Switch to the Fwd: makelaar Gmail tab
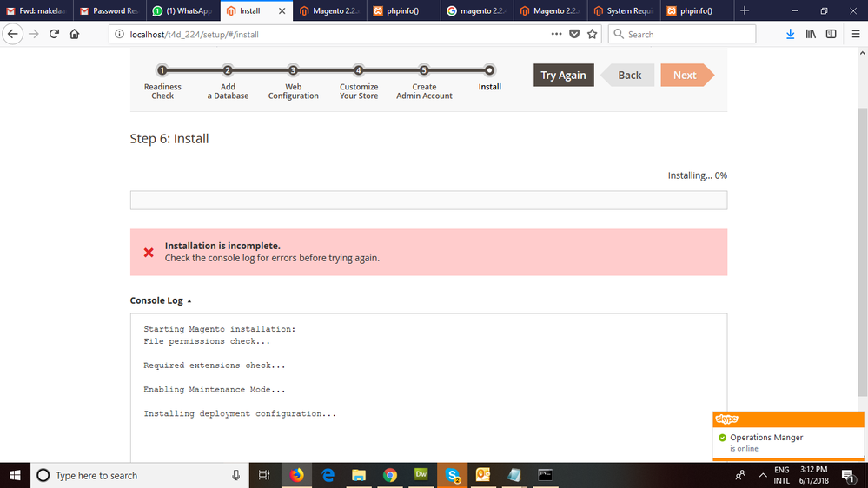Image resolution: width=868 pixels, height=488 pixels. click(x=36, y=10)
